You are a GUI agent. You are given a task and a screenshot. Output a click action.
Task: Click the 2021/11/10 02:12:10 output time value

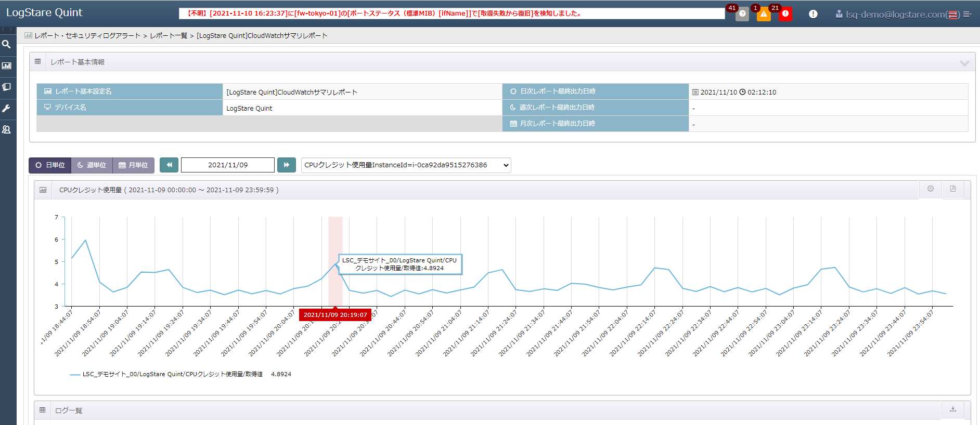[x=734, y=92]
